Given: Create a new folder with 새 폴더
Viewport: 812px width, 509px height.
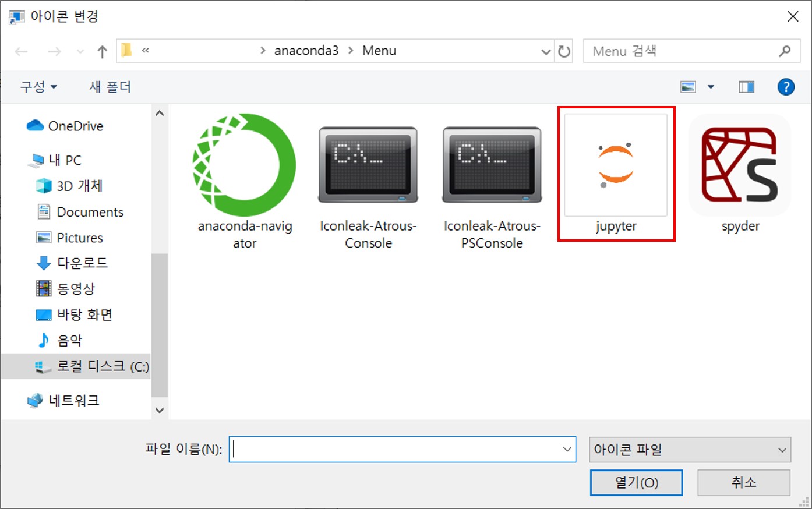Looking at the screenshot, I should [110, 87].
